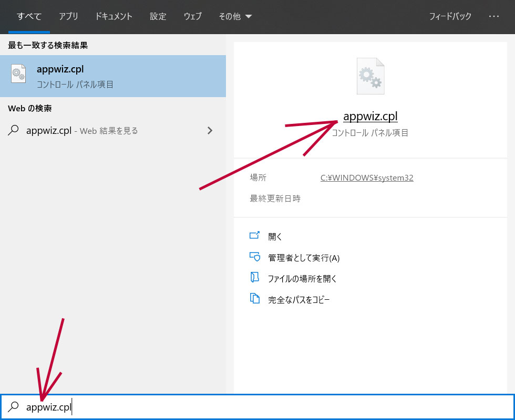Click the 最も一致する検索結果 heading
Image resolution: width=515 pixels, height=420 pixels.
[48, 45]
